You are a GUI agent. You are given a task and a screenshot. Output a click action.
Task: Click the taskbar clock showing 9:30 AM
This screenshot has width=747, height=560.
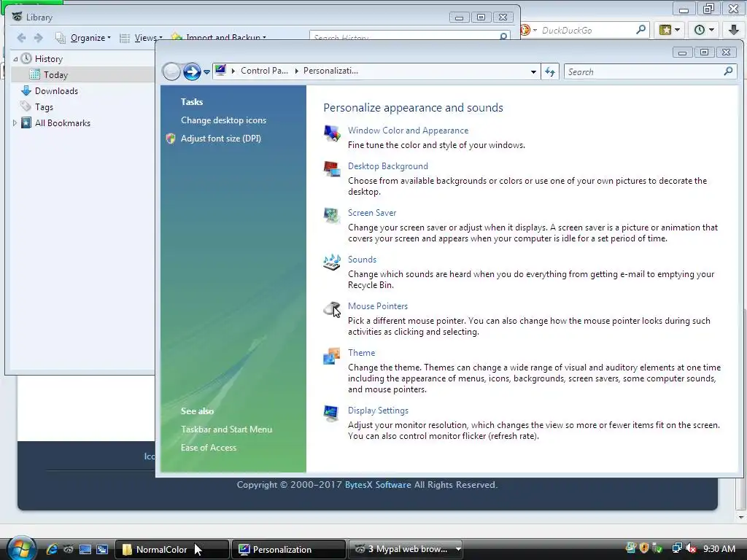click(x=719, y=549)
